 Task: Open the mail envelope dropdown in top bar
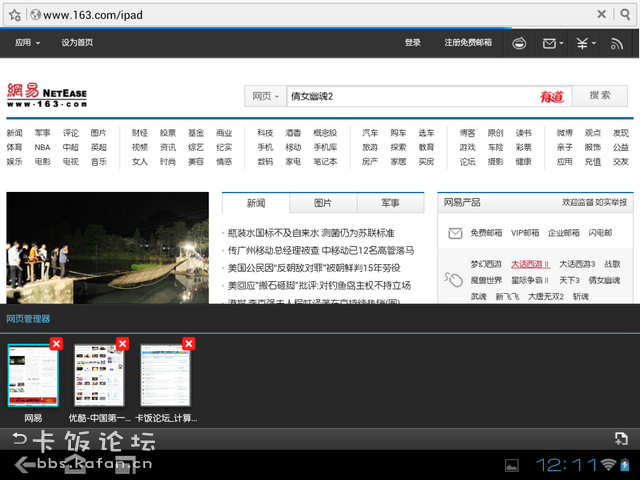pyautogui.click(x=553, y=43)
